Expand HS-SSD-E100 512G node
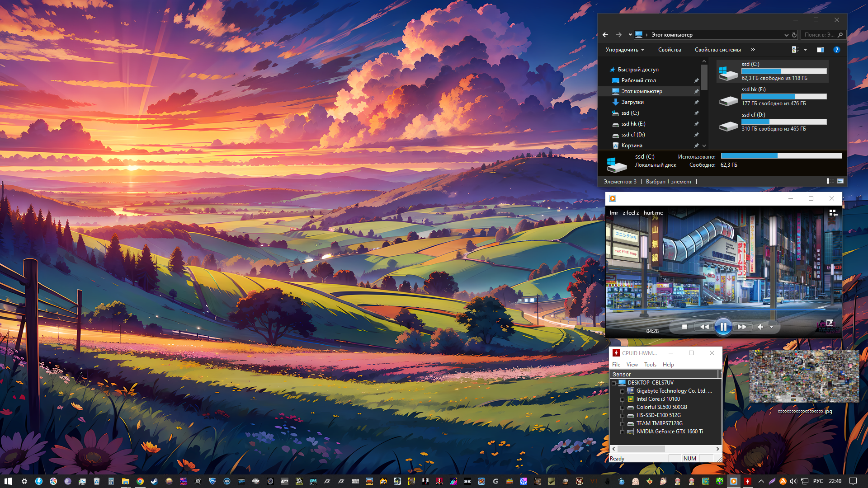Viewport: 868px width, 488px height. click(623, 416)
